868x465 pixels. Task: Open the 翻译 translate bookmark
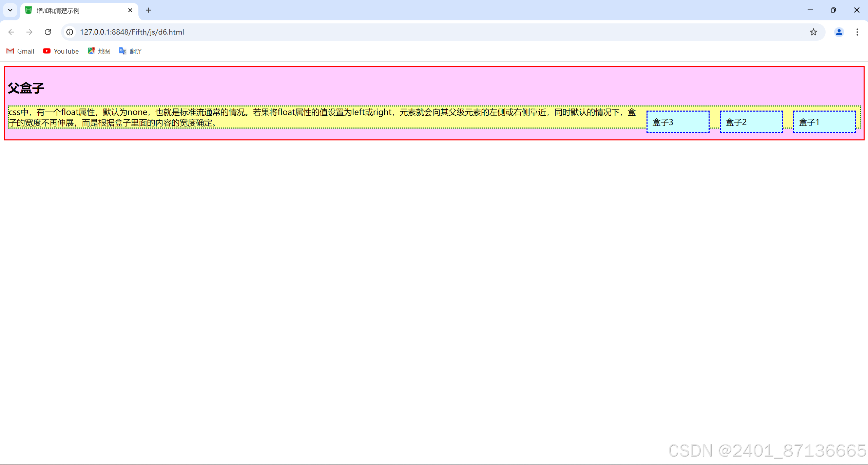click(131, 51)
